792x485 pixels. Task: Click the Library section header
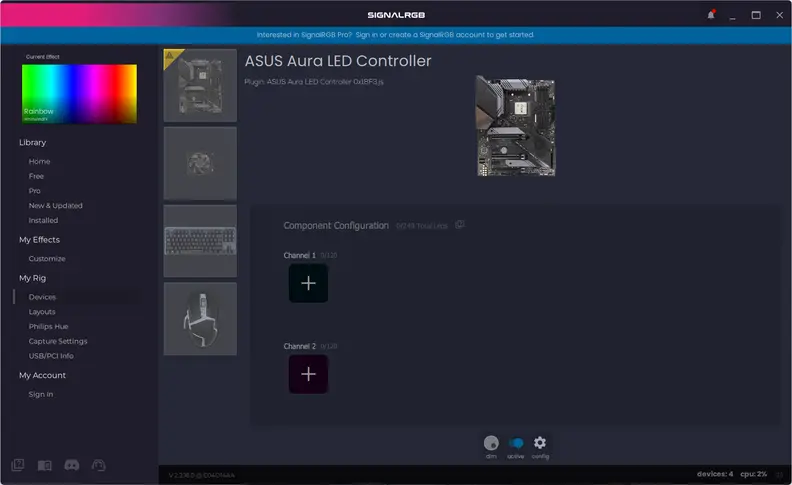(32, 142)
